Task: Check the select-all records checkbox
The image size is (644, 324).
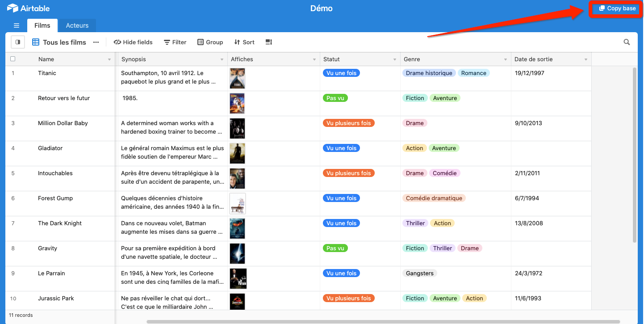Action: (13, 59)
